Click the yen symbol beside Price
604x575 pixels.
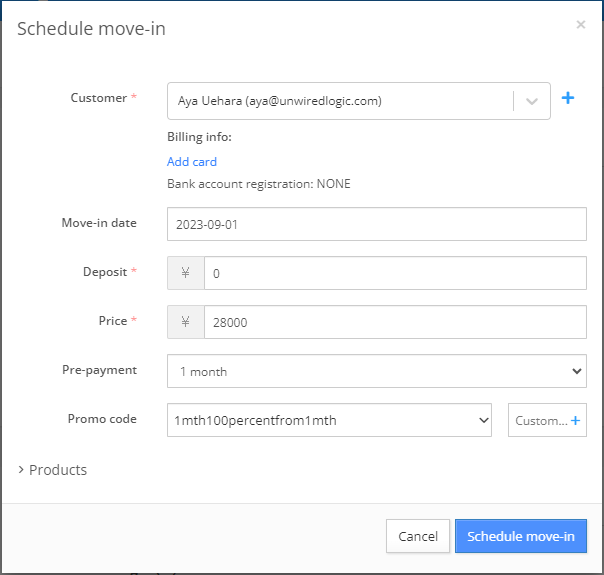(x=185, y=322)
